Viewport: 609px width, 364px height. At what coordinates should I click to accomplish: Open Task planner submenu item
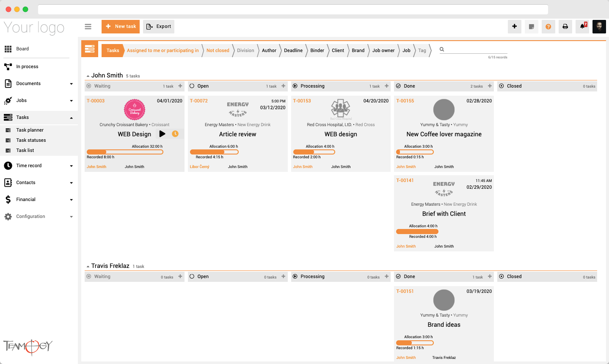pyautogui.click(x=30, y=130)
